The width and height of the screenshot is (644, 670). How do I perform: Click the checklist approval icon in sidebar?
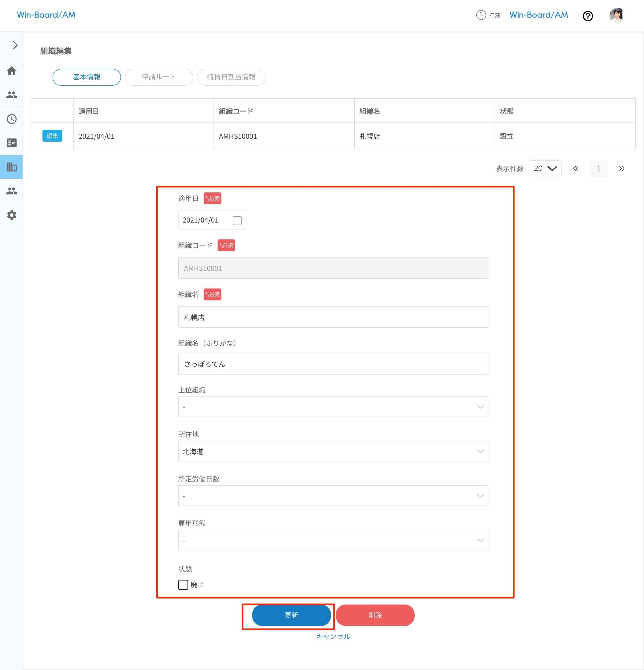pyautogui.click(x=12, y=143)
